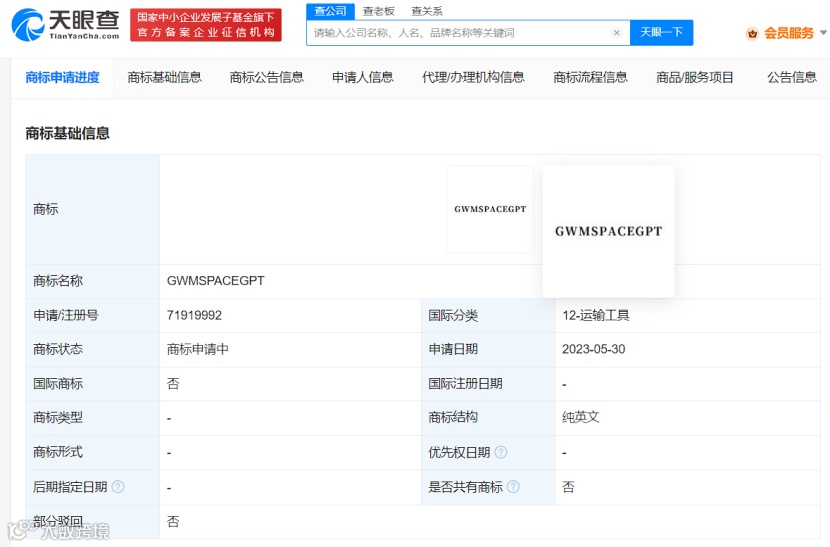
Task: Click registration number 71919992
Action: (194, 316)
